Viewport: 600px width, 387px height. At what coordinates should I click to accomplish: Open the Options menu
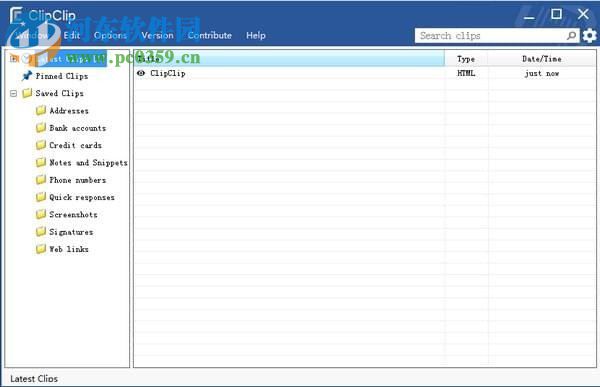(110, 35)
